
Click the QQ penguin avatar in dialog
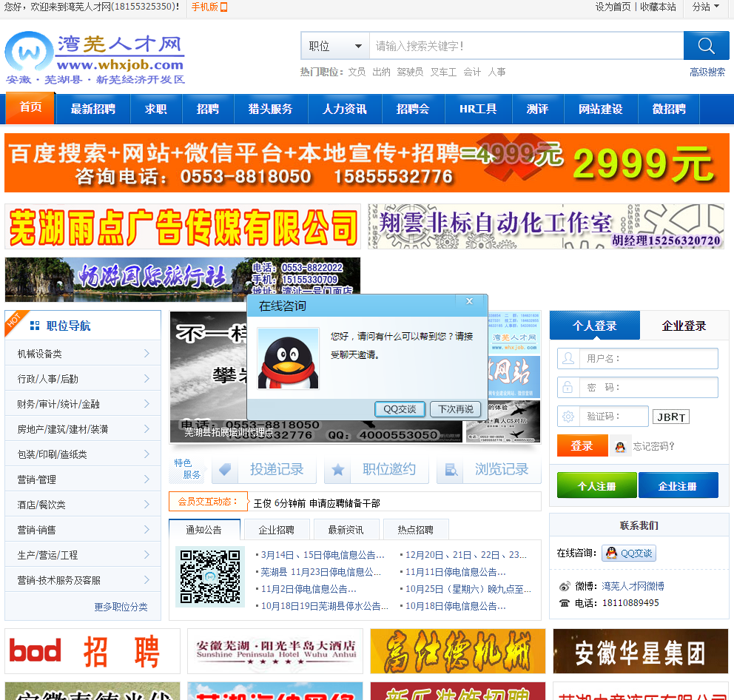(289, 358)
